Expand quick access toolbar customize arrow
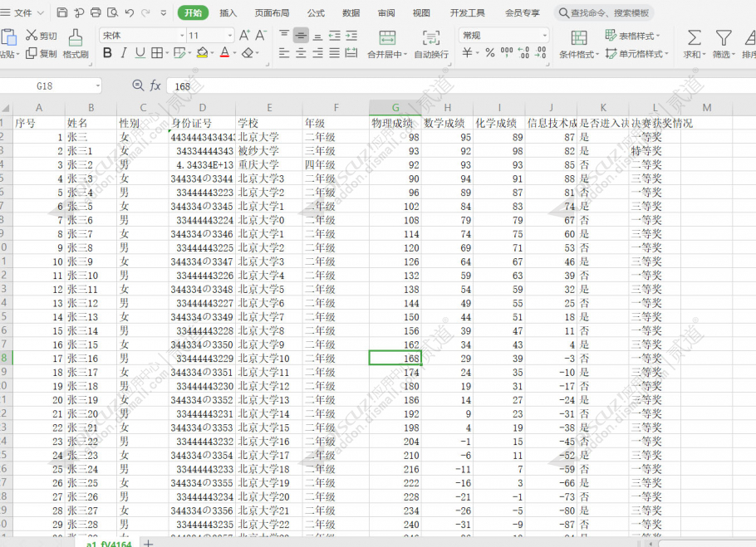Image resolution: width=756 pixels, height=547 pixels. click(x=164, y=13)
